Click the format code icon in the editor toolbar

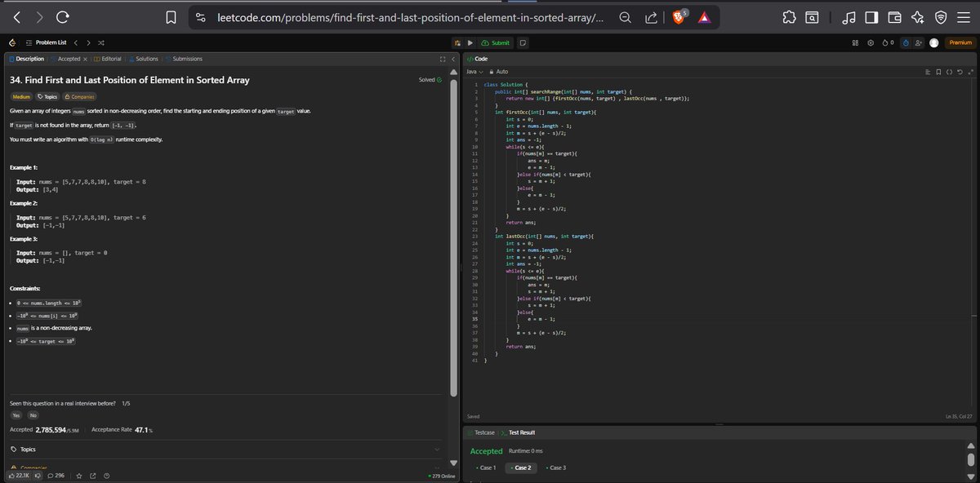(928, 72)
